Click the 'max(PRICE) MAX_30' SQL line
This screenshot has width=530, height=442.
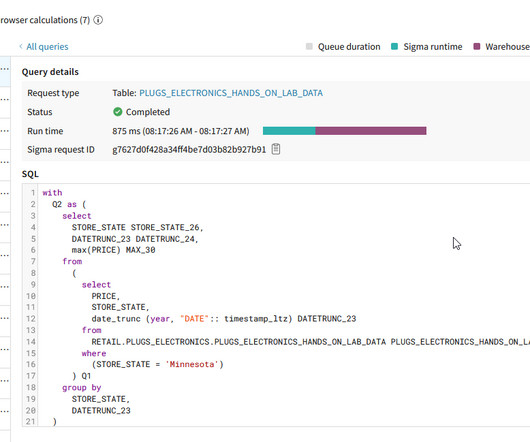click(x=113, y=250)
